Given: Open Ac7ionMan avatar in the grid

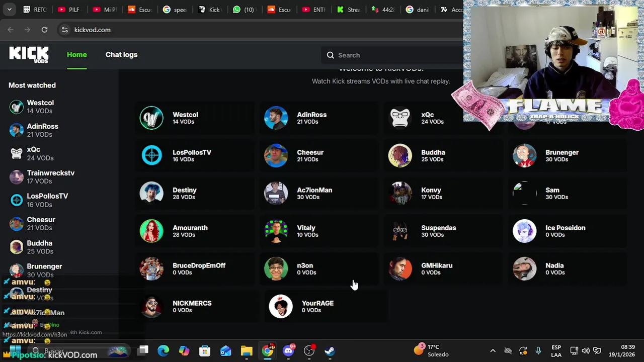Looking at the screenshot, I should [276, 193].
